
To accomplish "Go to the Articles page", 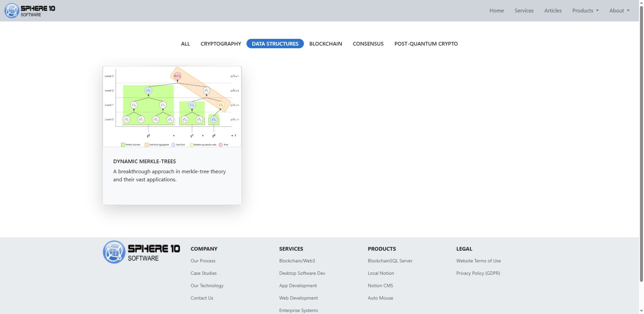I will (x=553, y=10).
